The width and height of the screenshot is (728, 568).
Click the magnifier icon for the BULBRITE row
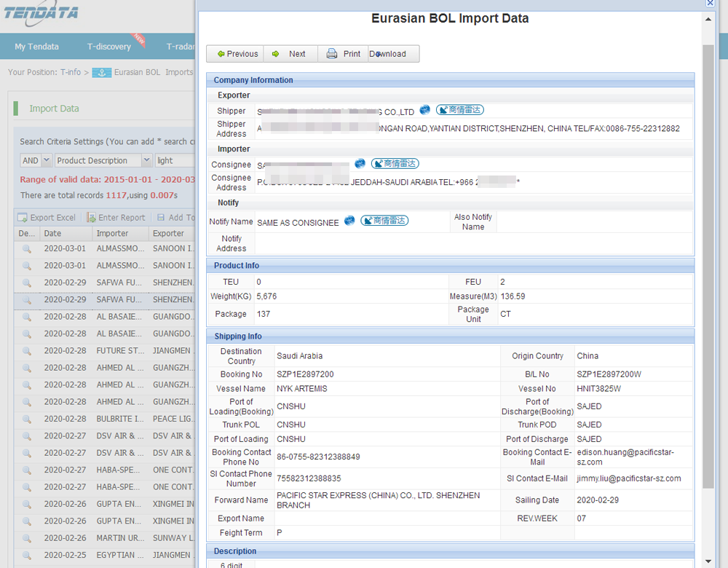click(x=27, y=419)
